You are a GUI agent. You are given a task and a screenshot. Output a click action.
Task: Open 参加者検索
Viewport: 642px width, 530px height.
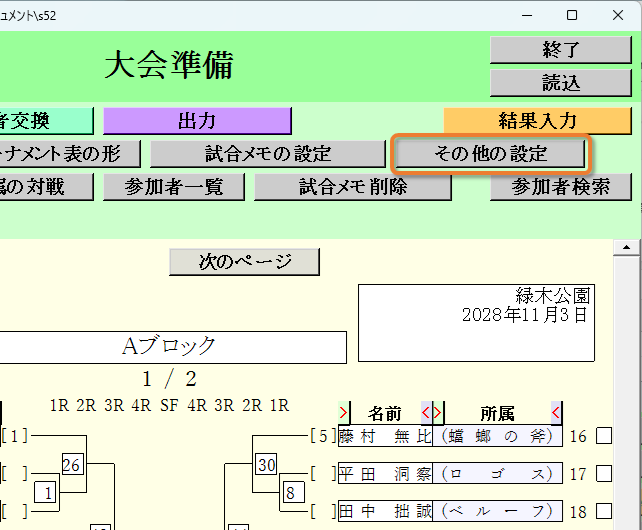coord(561,187)
